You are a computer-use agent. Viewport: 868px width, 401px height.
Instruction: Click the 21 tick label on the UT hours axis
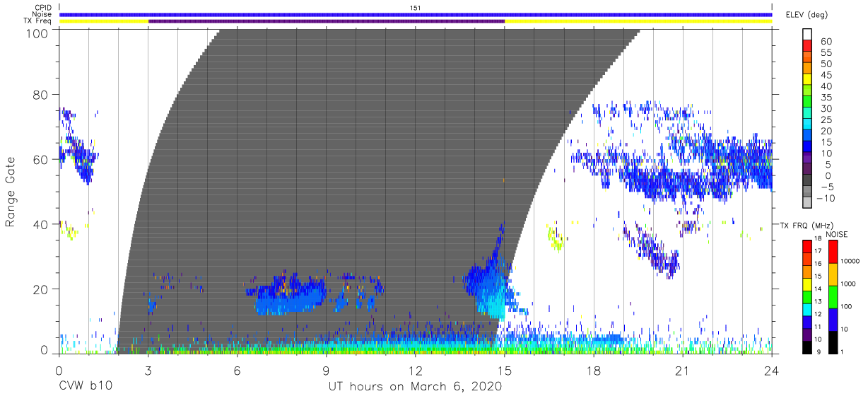683,370
